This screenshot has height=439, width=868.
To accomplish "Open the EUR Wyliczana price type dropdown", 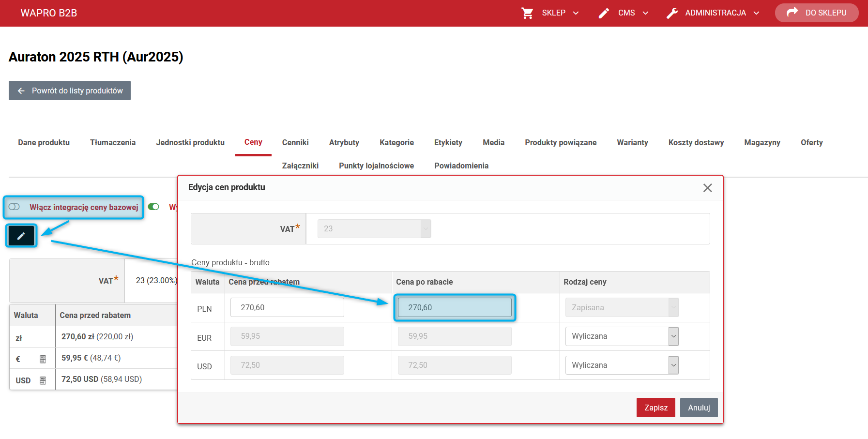I will click(x=622, y=336).
